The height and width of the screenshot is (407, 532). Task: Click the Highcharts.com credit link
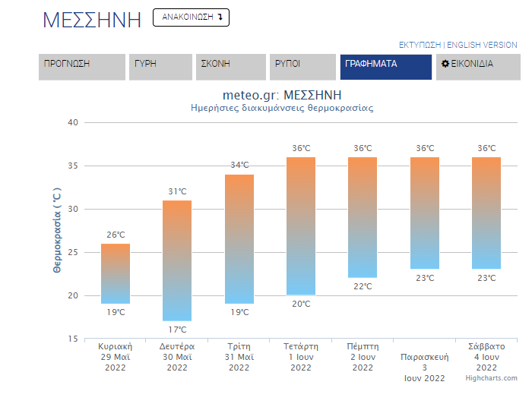coord(491,378)
